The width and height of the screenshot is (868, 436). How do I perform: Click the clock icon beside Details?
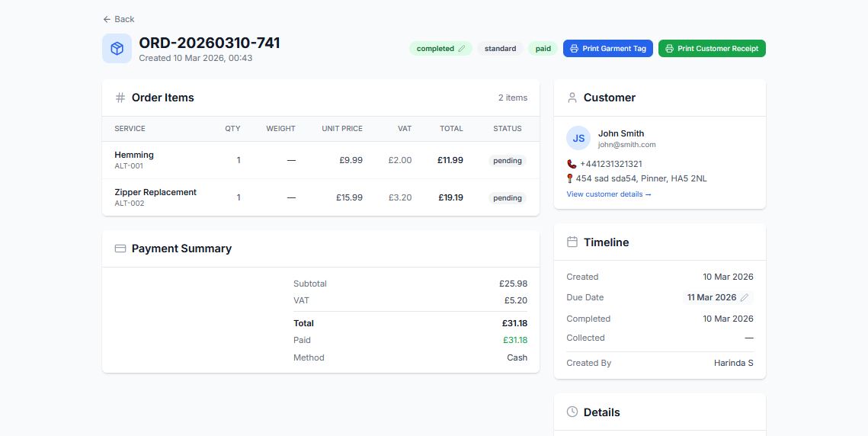click(x=572, y=412)
